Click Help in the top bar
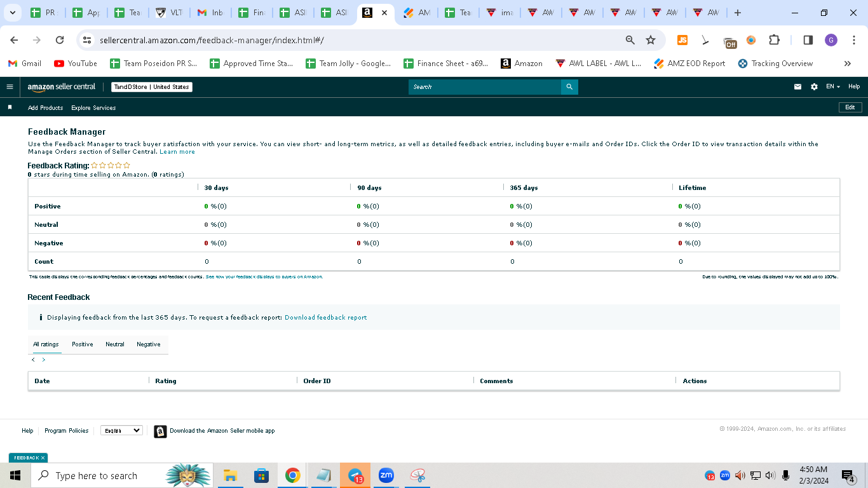Viewport: 868px width, 488px height. 854,87
